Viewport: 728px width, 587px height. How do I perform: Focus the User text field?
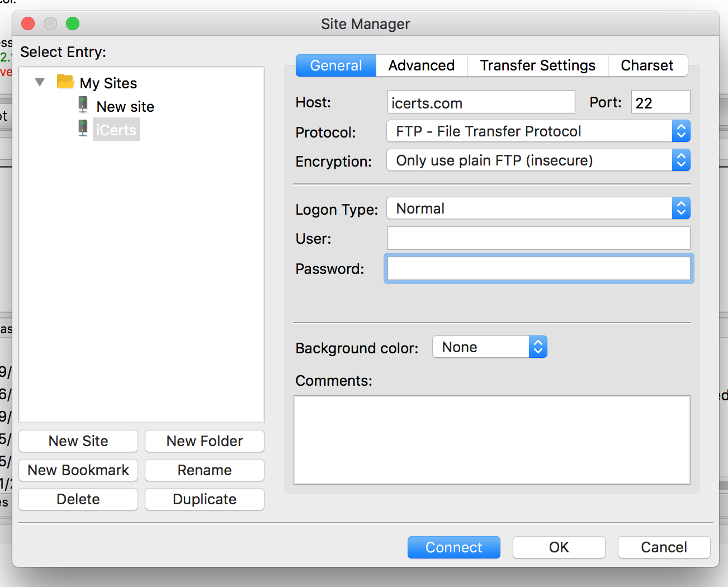point(539,238)
